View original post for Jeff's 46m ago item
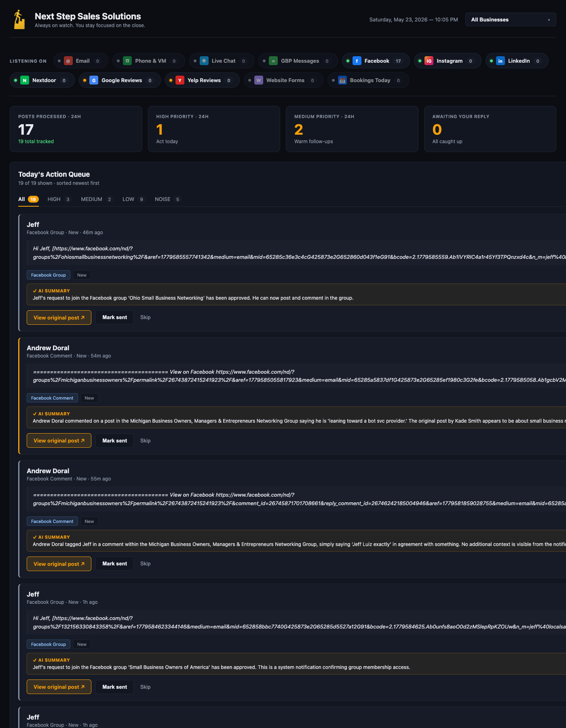Screen dimensions: 566x728 click(x=59, y=317)
